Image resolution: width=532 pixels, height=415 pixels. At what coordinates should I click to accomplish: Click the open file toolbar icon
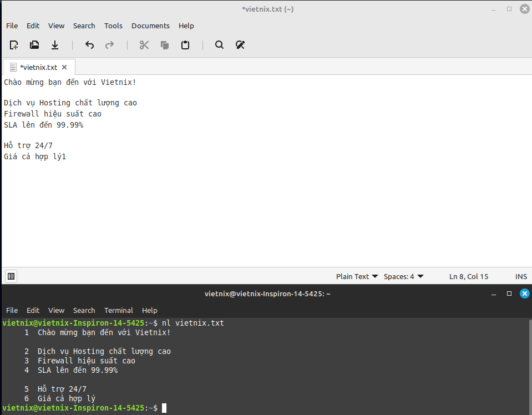click(x=34, y=45)
